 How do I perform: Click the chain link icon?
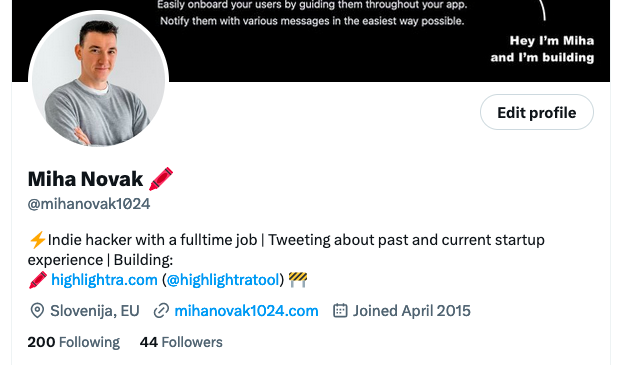click(161, 311)
